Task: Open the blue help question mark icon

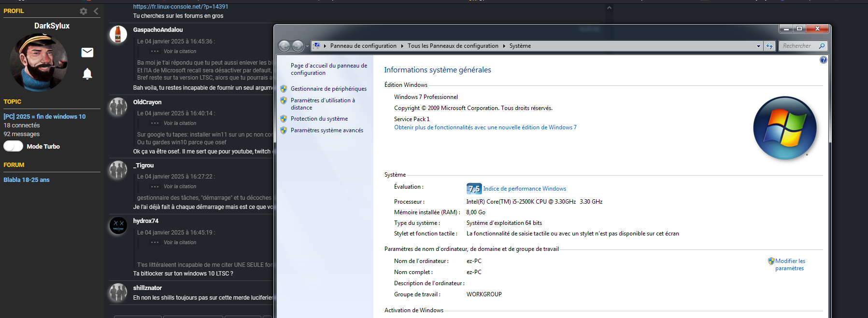Action: click(823, 60)
